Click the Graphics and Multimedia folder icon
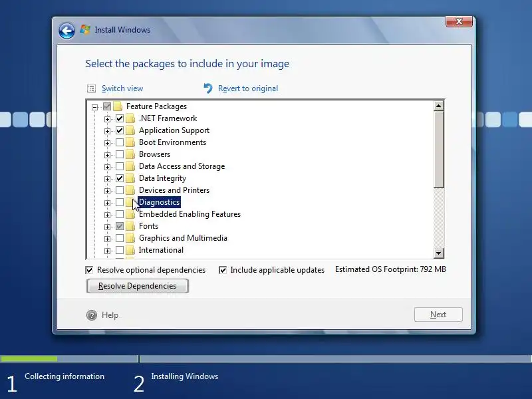This screenshot has width=532, height=399. tap(130, 238)
